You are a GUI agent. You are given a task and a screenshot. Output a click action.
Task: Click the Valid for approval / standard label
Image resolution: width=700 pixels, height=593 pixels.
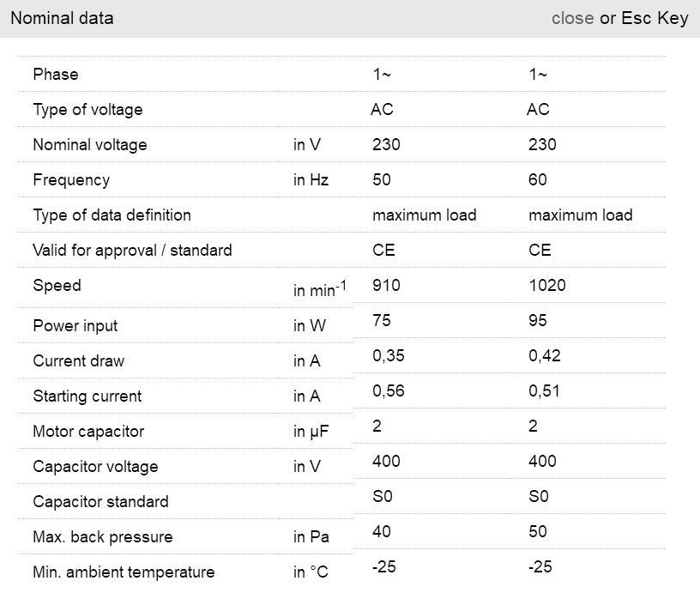click(x=132, y=251)
